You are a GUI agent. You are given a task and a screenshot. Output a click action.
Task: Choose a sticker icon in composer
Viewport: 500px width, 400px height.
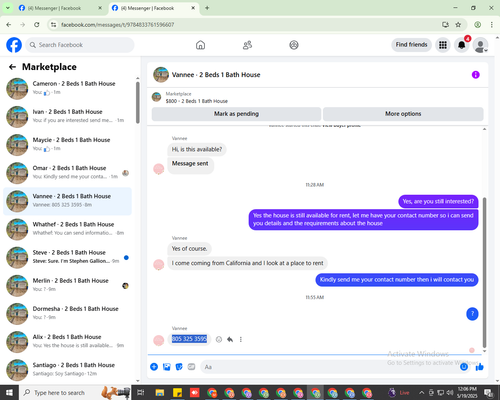[x=179, y=367]
